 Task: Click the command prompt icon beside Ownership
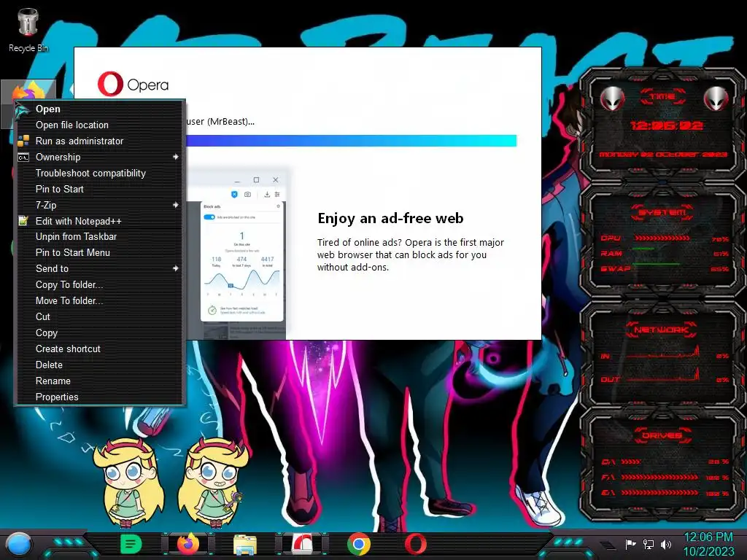coord(23,157)
